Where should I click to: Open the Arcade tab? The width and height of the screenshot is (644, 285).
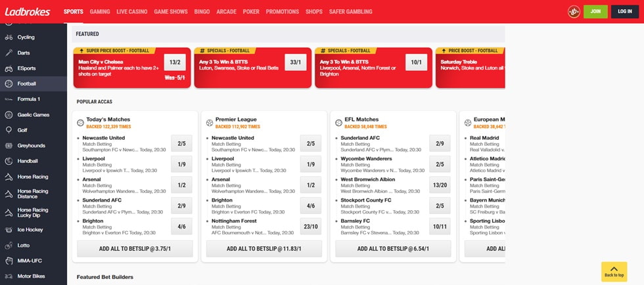pos(226,12)
